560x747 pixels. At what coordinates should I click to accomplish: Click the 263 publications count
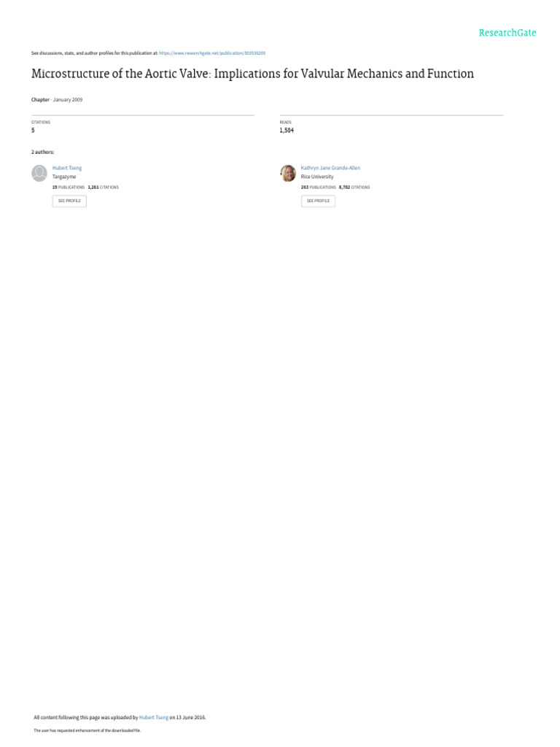point(318,187)
